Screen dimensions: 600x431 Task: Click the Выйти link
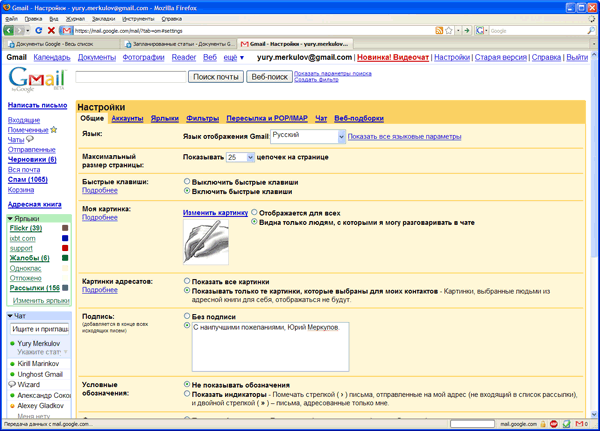pyautogui.click(x=577, y=57)
